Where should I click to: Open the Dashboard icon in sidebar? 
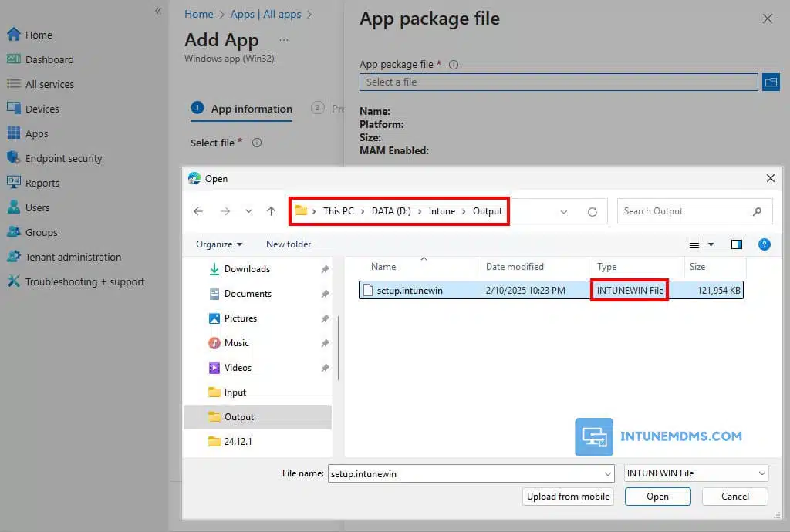[14, 59]
